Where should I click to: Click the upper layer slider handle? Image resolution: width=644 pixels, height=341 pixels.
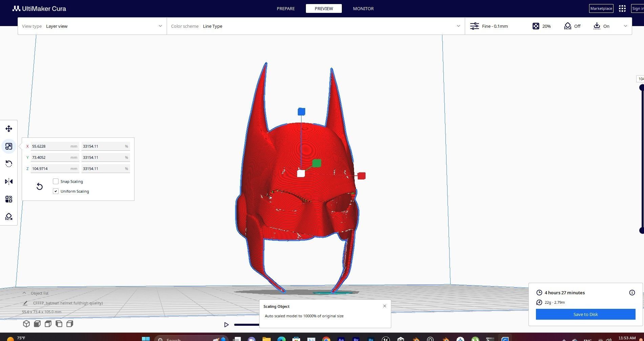point(641,88)
